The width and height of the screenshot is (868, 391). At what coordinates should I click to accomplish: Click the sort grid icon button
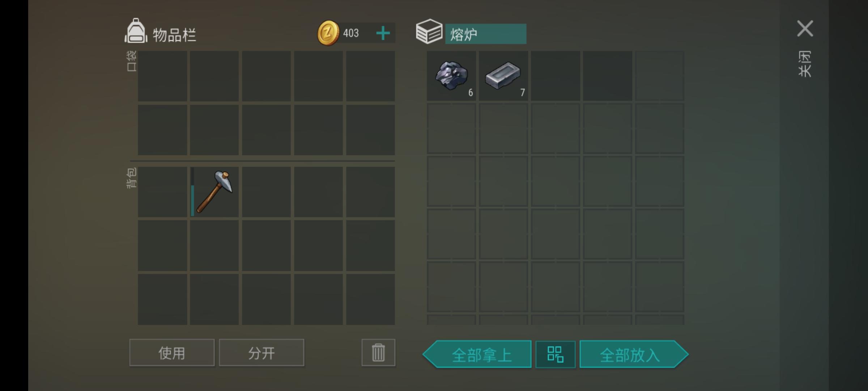tap(556, 354)
